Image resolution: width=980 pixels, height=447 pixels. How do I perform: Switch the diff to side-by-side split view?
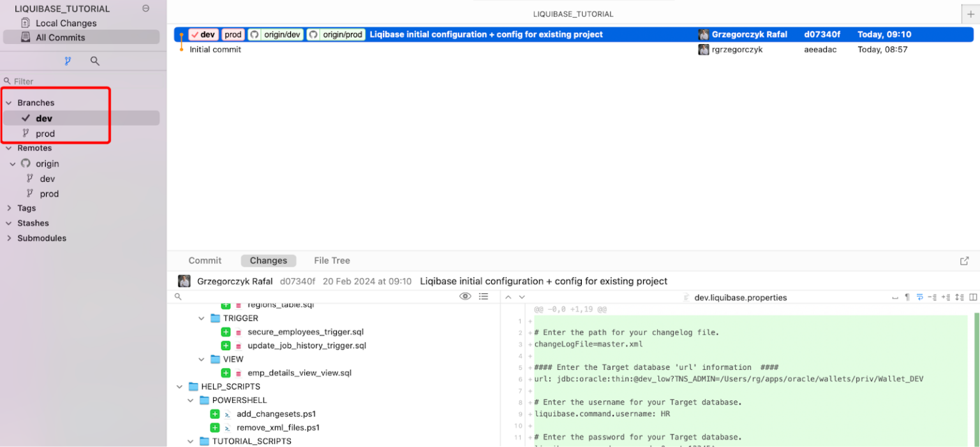973,297
